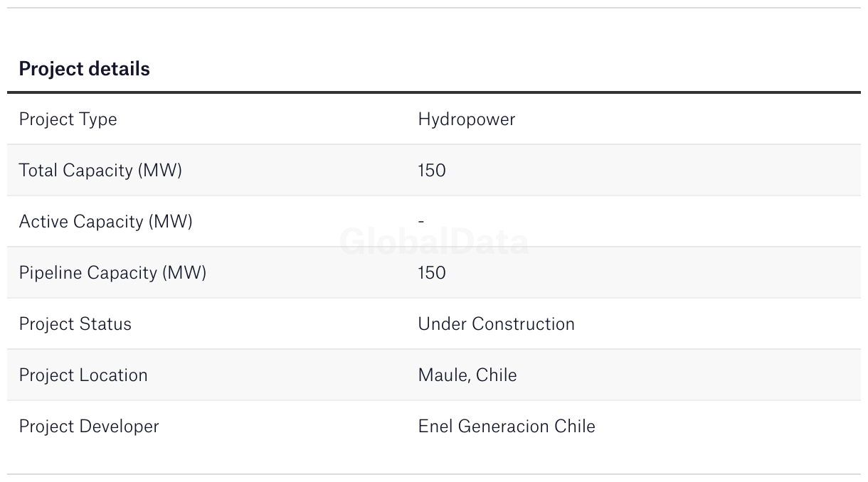The height and width of the screenshot is (482, 868).
Task: Click the Maule, Chile location text
Action: click(x=467, y=375)
